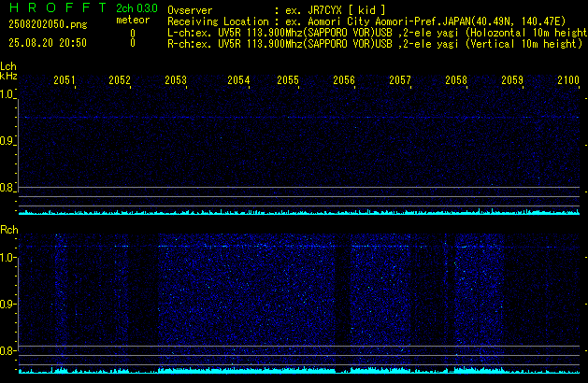Jump to the 2051 time marker
The height and width of the screenshot is (383, 588).
click(65, 80)
